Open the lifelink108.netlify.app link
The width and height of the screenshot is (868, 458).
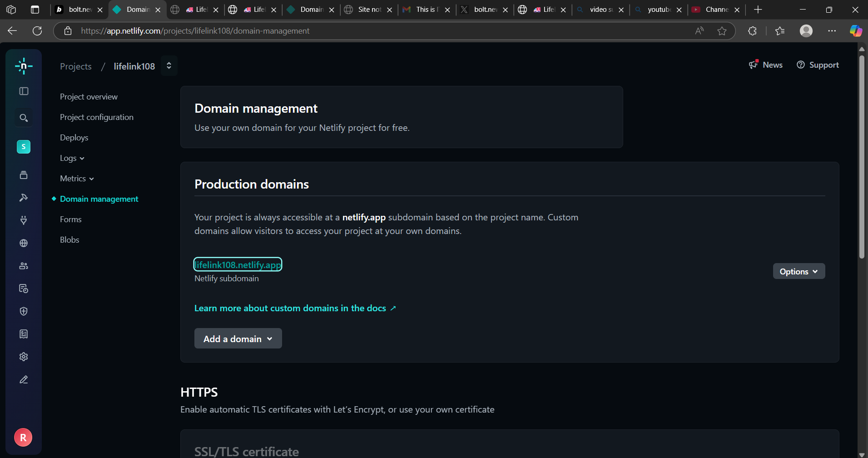click(x=238, y=264)
